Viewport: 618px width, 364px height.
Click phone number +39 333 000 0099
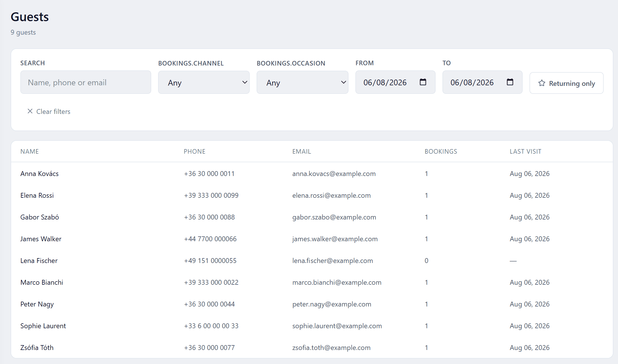click(211, 195)
